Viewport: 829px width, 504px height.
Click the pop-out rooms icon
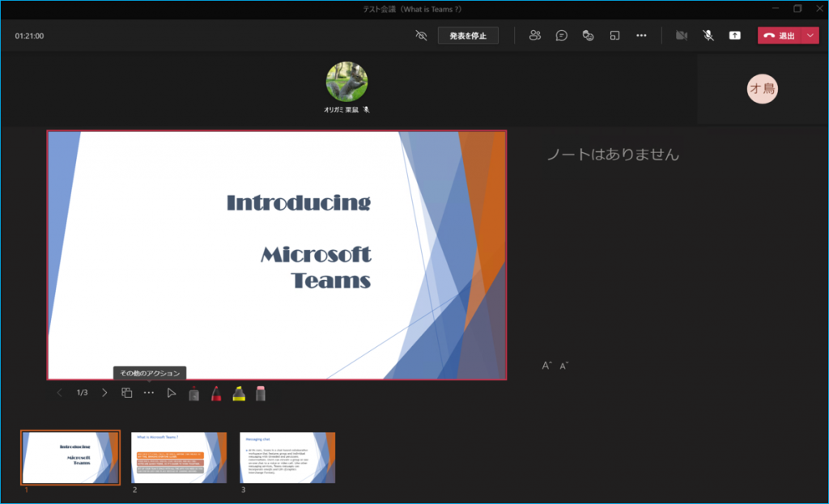pos(615,36)
